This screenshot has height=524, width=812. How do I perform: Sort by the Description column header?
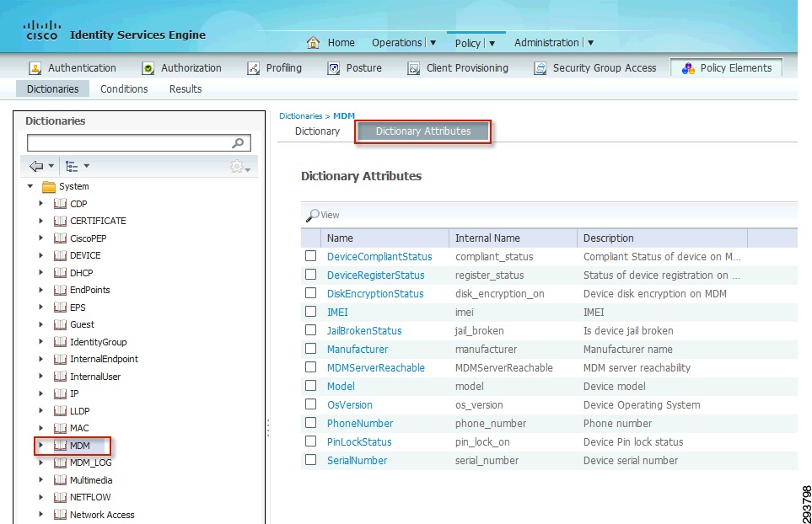(x=663, y=238)
